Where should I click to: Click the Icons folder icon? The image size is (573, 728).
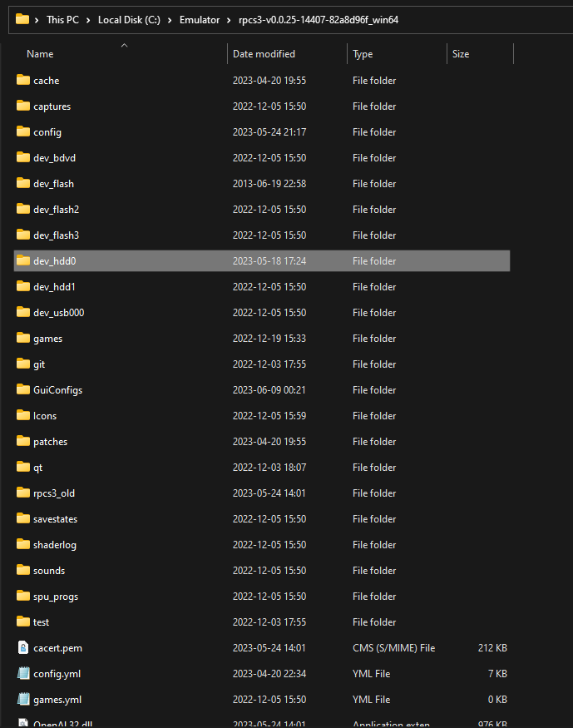(x=22, y=415)
